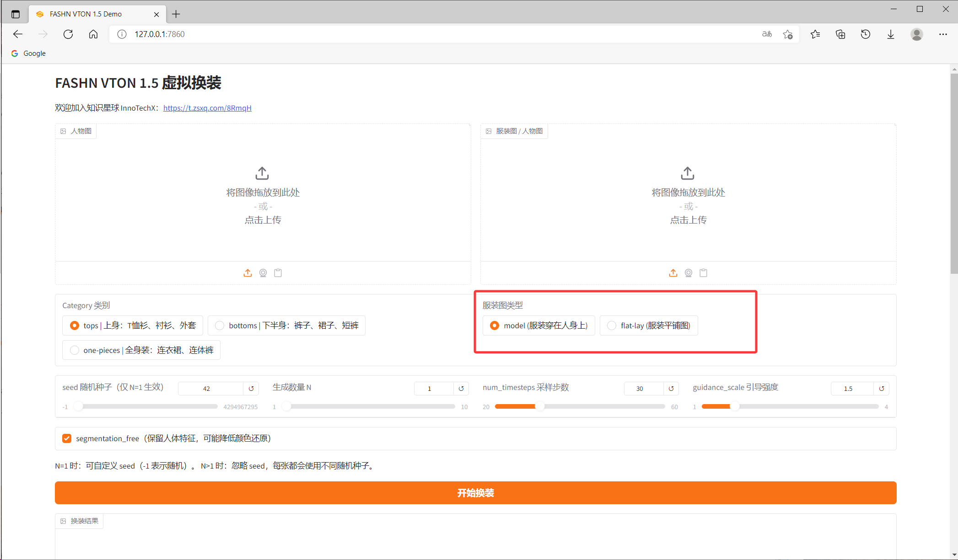Switch to FASHN VTON 1.5 Demo tab
This screenshot has width=958, height=560.
[x=86, y=14]
